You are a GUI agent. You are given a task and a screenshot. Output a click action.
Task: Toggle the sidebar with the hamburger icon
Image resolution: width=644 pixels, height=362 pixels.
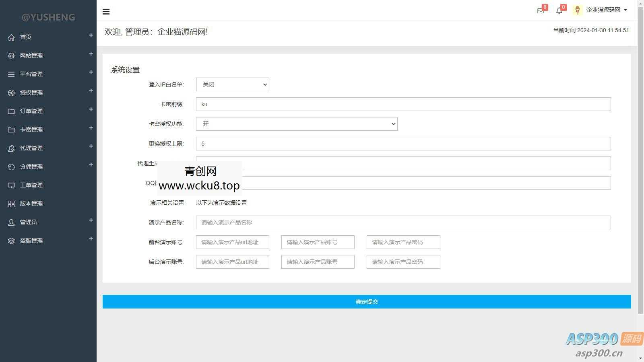(106, 11)
